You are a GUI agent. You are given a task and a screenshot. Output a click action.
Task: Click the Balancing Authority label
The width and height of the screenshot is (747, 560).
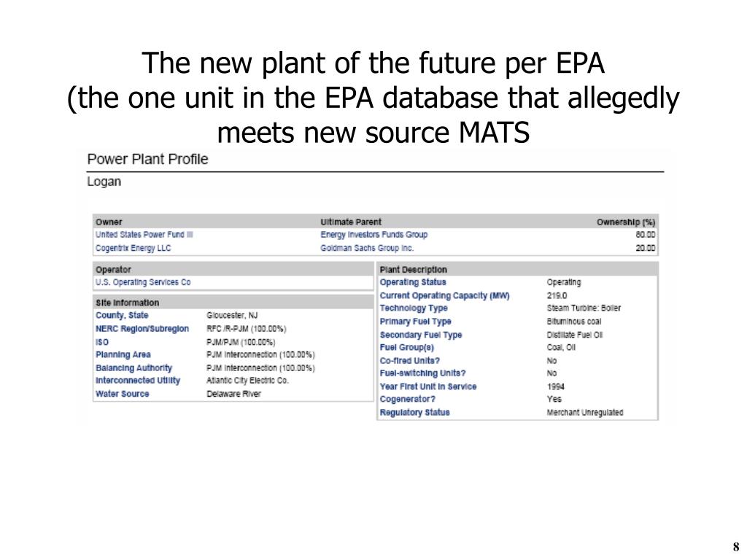pos(133,367)
